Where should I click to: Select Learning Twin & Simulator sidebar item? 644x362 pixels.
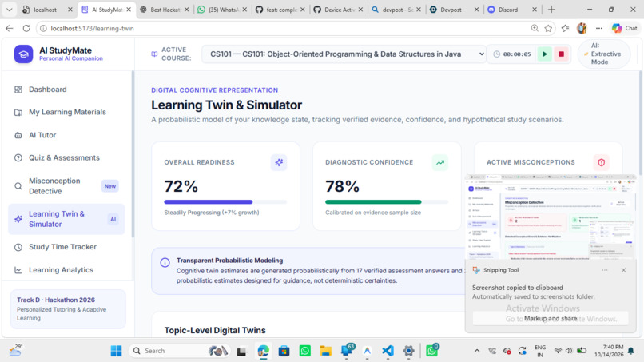[67, 219]
